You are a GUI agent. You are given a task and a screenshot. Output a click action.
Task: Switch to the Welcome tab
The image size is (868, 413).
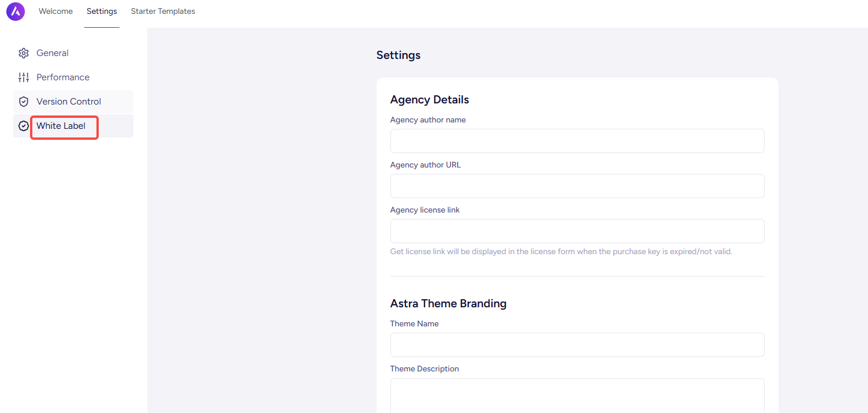pos(55,12)
